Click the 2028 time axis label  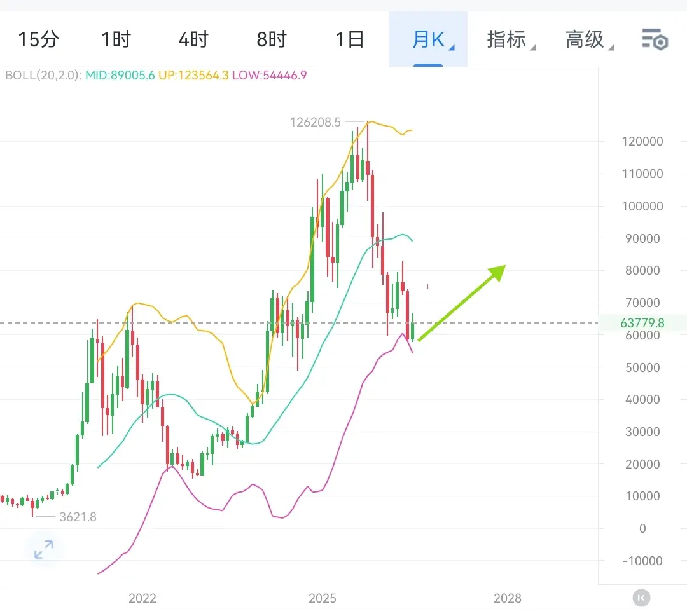508,598
